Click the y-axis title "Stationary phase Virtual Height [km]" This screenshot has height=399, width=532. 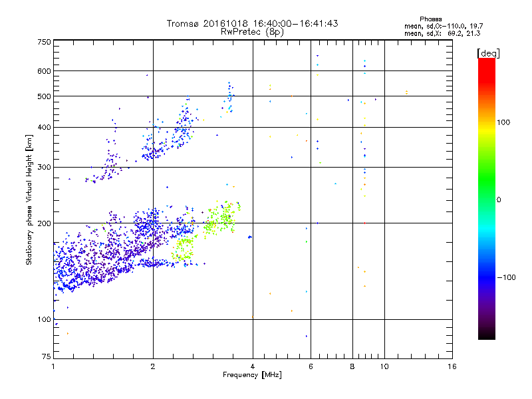tap(29, 200)
